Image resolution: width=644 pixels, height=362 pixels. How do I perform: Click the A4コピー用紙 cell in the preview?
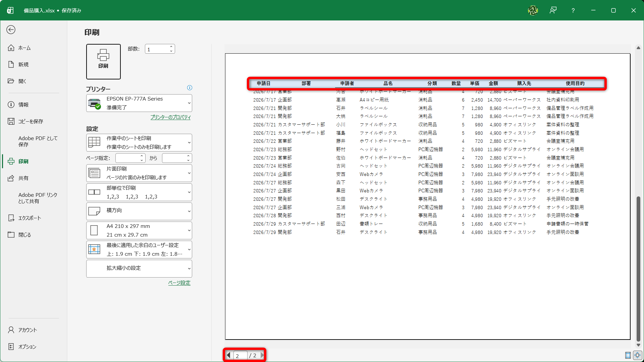coord(374,100)
